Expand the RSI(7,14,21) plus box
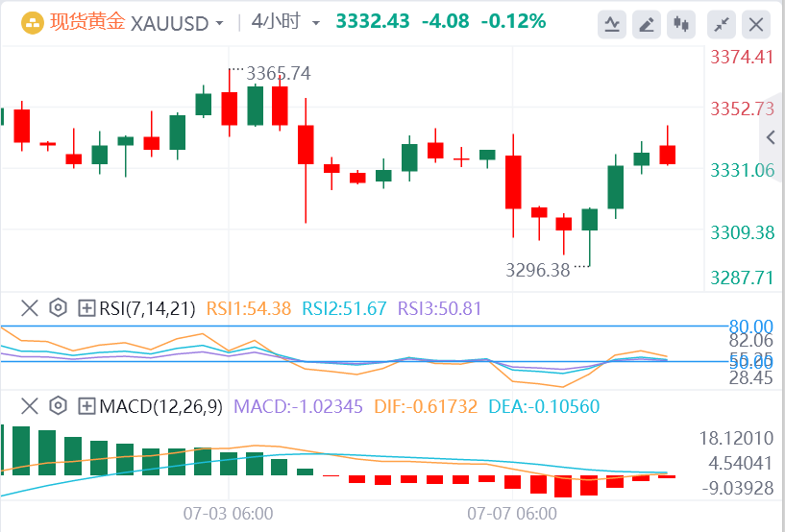The height and width of the screenshot is (532, 785). (86, 308)
